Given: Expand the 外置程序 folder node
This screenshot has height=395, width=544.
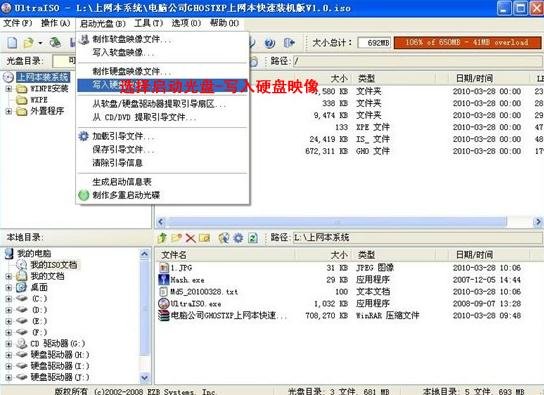Looking at the screenshot, I should [9, 111].
